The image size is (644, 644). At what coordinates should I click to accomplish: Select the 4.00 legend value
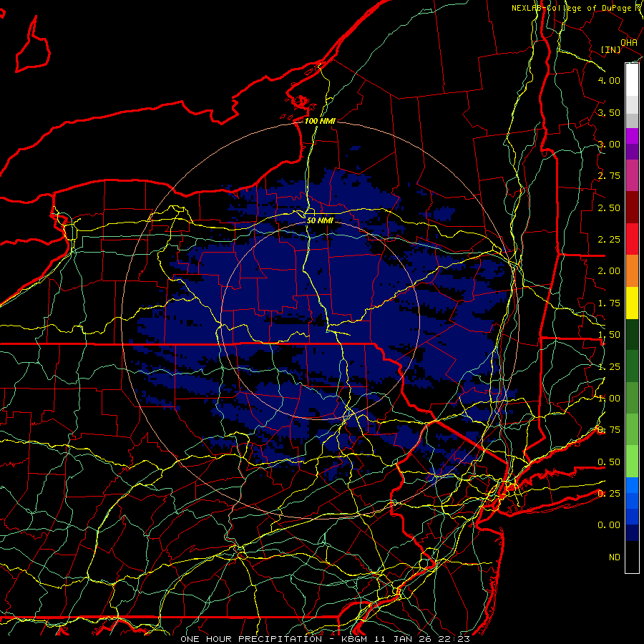click(609, 80)
